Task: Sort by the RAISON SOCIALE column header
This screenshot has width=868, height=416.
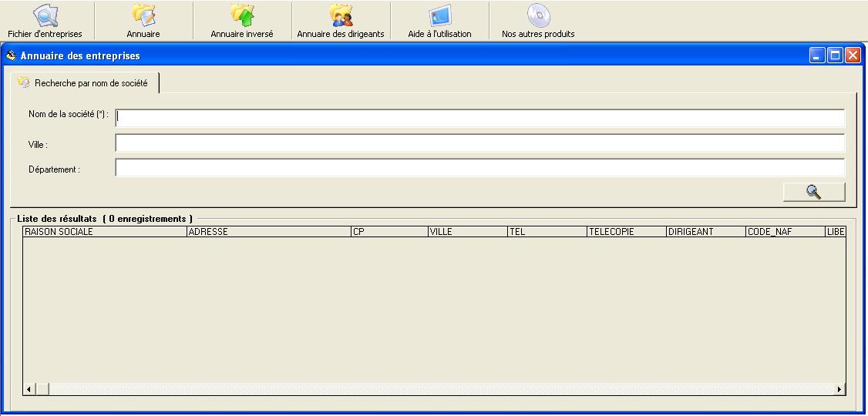Action: [105, 231]
